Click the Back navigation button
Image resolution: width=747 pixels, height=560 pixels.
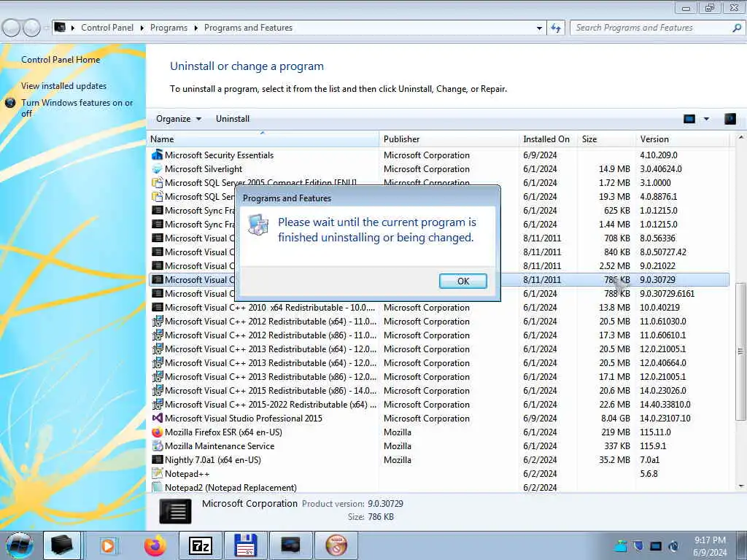pos(12,28)
